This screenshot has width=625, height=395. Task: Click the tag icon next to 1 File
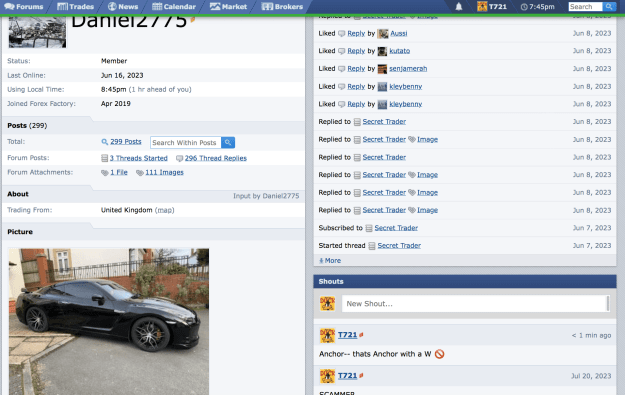[104, 173]
